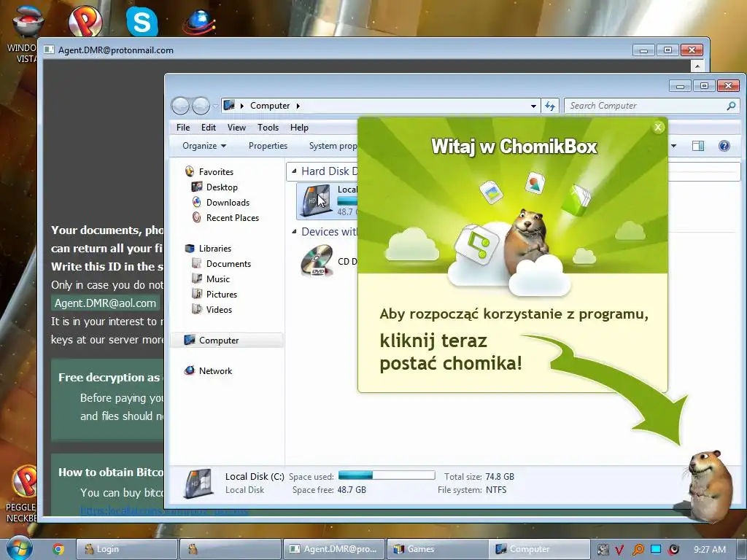Click the blue monitor tray icon

(x=656, y=549)
